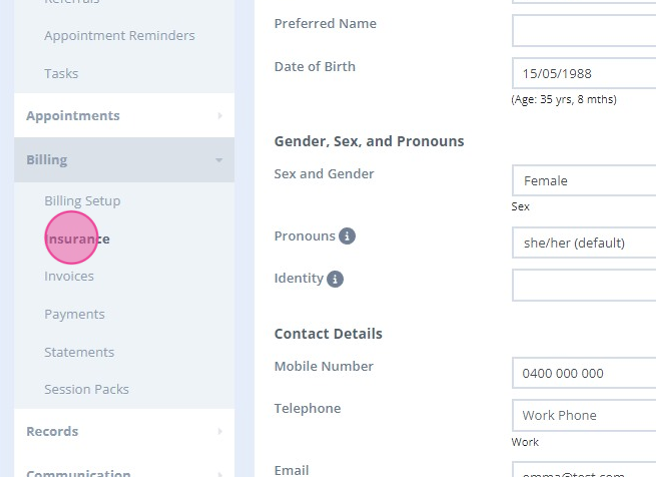Open Billing Setup in sidebar
Image resolution: width=656 pixels, height=477 pixels.
tap(82, 201)
